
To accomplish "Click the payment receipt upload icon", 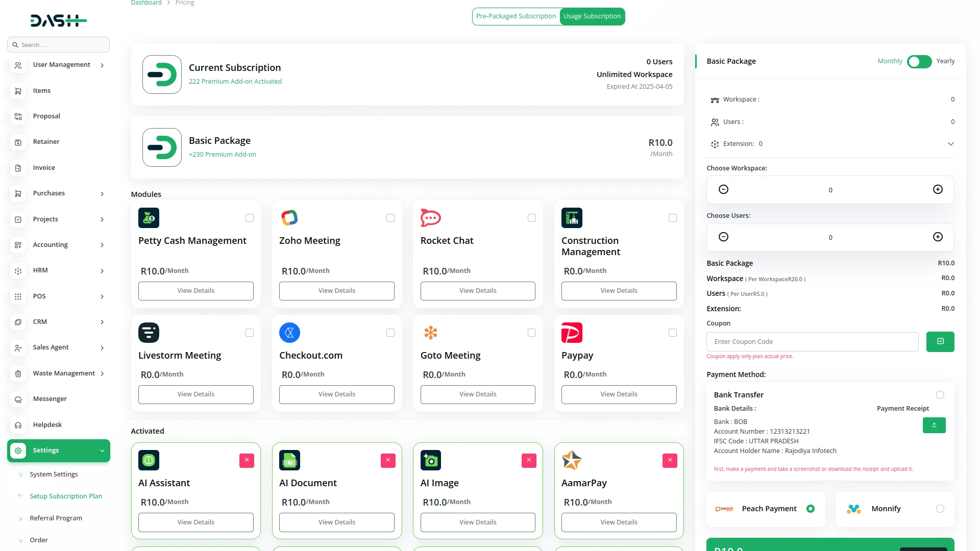I will pos(934,425).
